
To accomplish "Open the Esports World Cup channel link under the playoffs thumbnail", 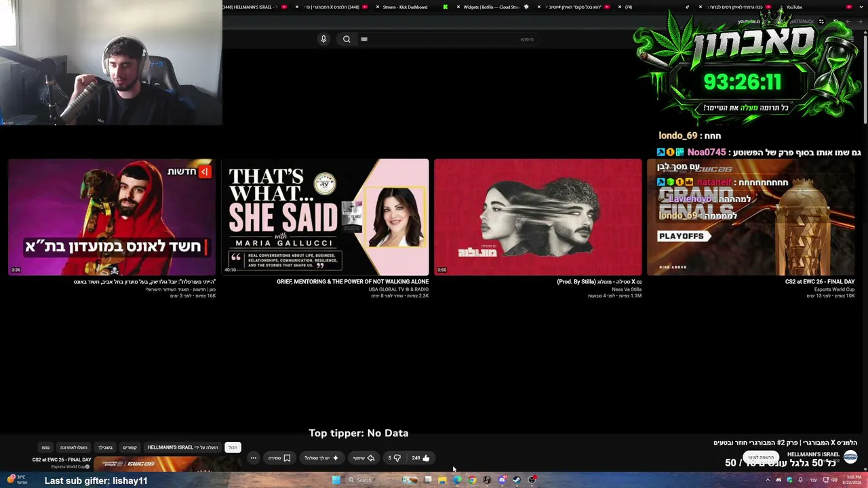I will tap(835, 289).
